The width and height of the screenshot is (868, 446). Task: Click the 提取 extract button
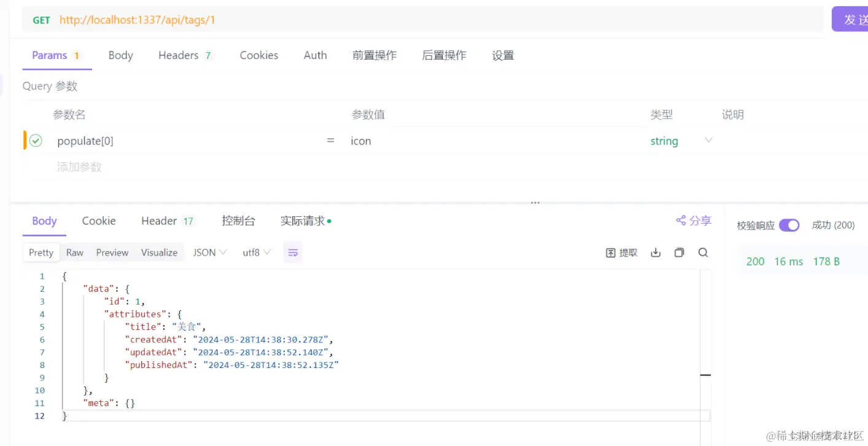pyautogui.click(x=621, y=252)
